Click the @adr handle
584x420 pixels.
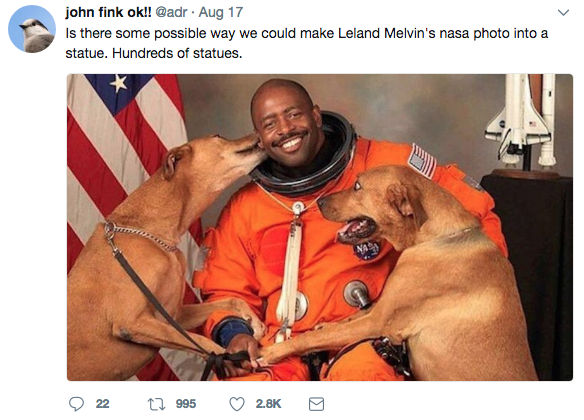[171, 12]
